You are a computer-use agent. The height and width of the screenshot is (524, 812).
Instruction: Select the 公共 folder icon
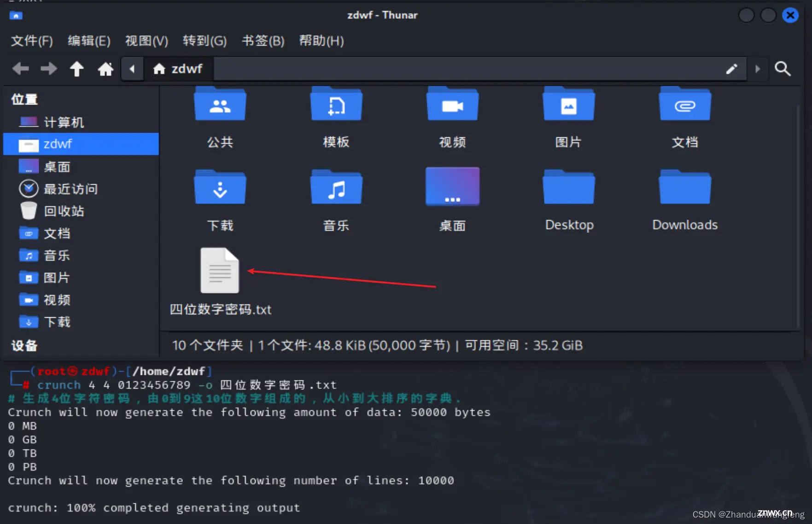[220, 104]
